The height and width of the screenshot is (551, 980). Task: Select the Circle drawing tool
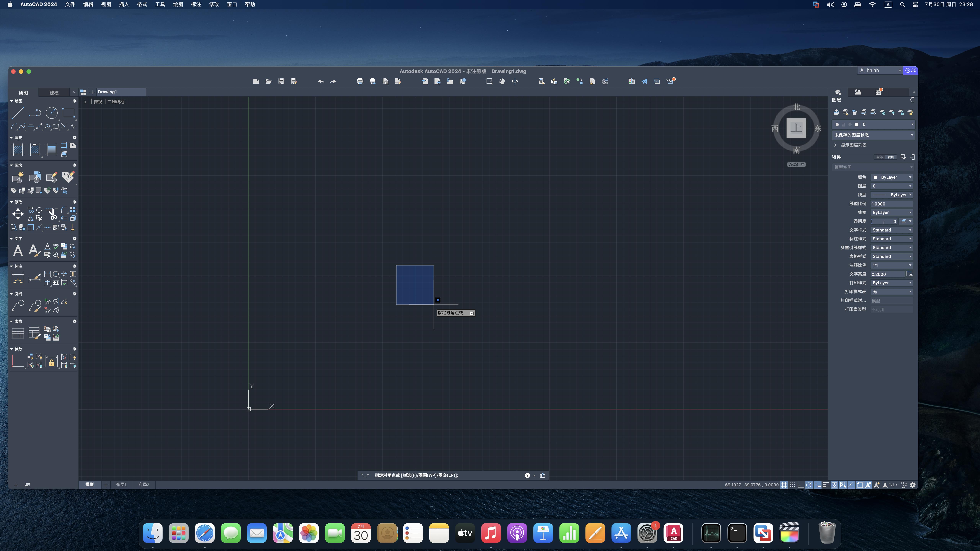pyautogui.click(x=51, y=113)
